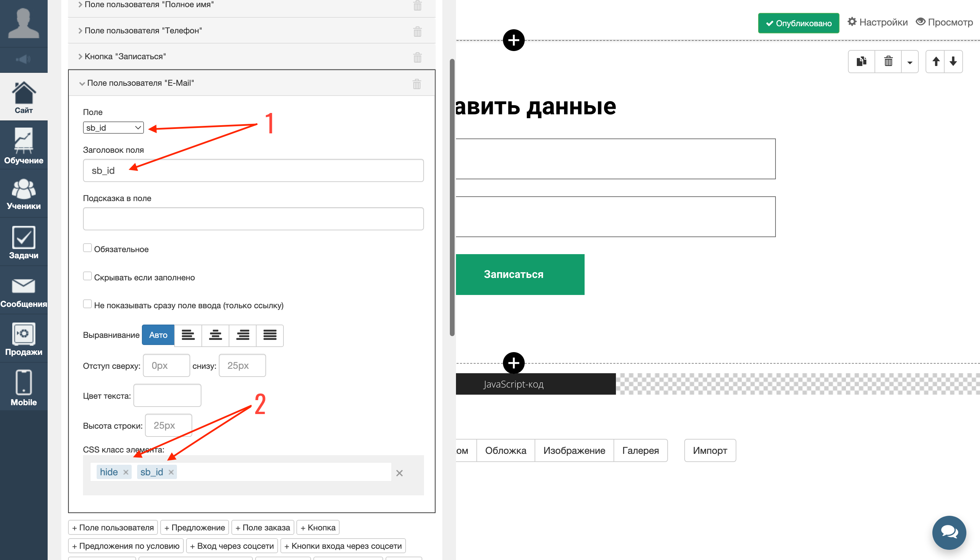The height and width of the screenshot is (560, 980).
Task: Open the Сайт section
Action: click(x=23, y=98)
